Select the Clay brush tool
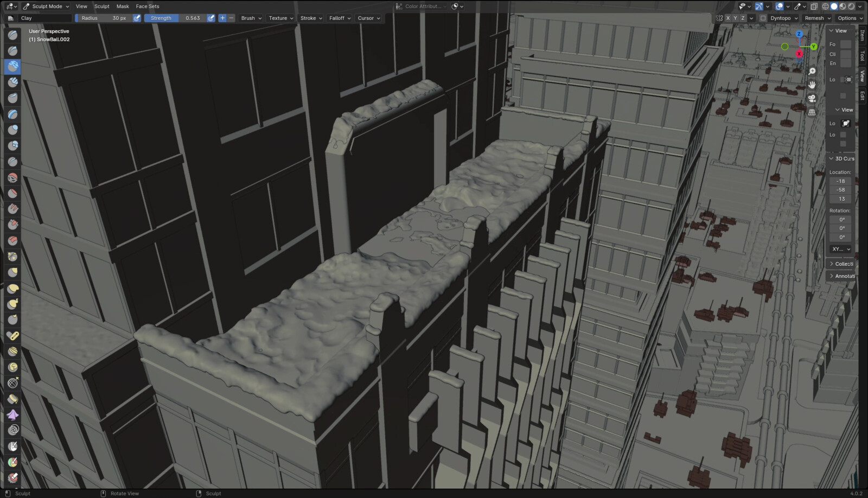This screenshot has width=868, height=498. (12, 67)
